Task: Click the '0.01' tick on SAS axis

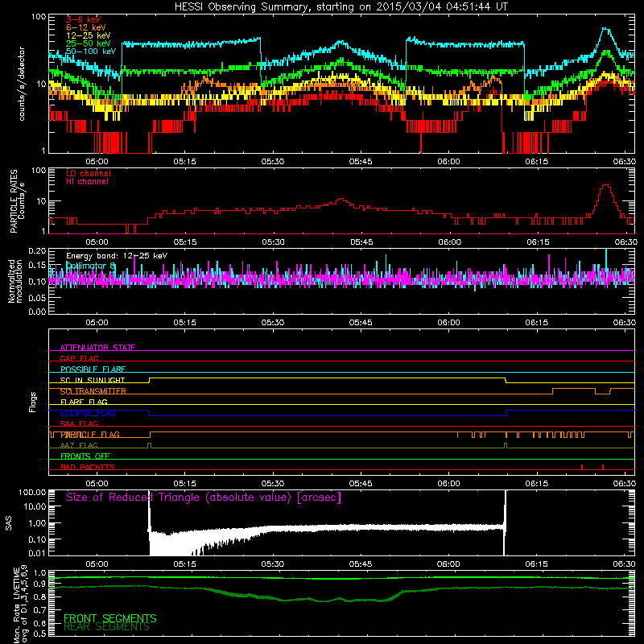Action: (37, 553)
